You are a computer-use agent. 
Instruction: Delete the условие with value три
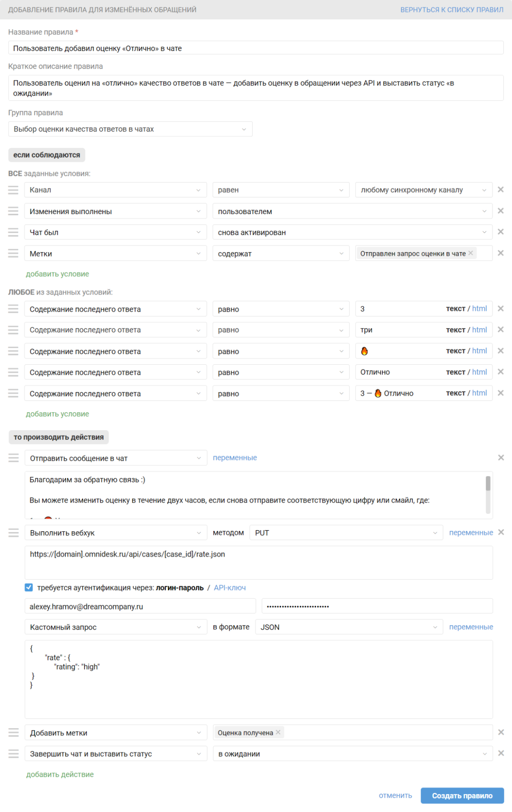(501, 329)
